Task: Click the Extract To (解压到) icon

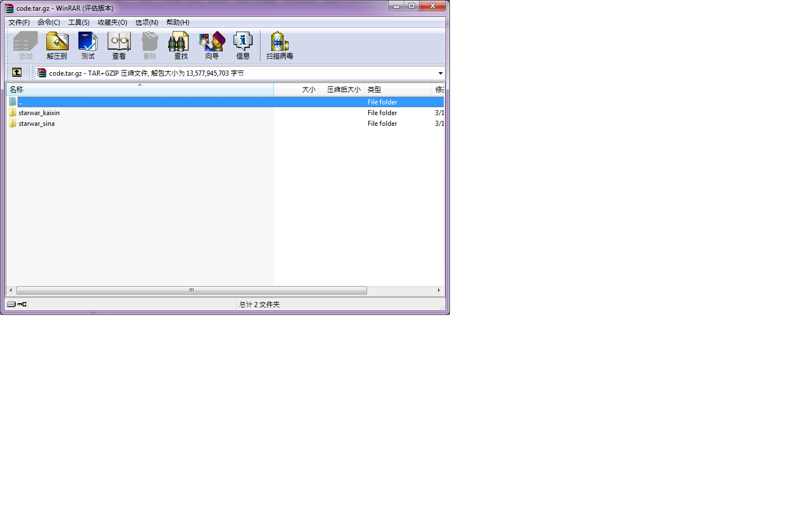Action: (57, 46)
